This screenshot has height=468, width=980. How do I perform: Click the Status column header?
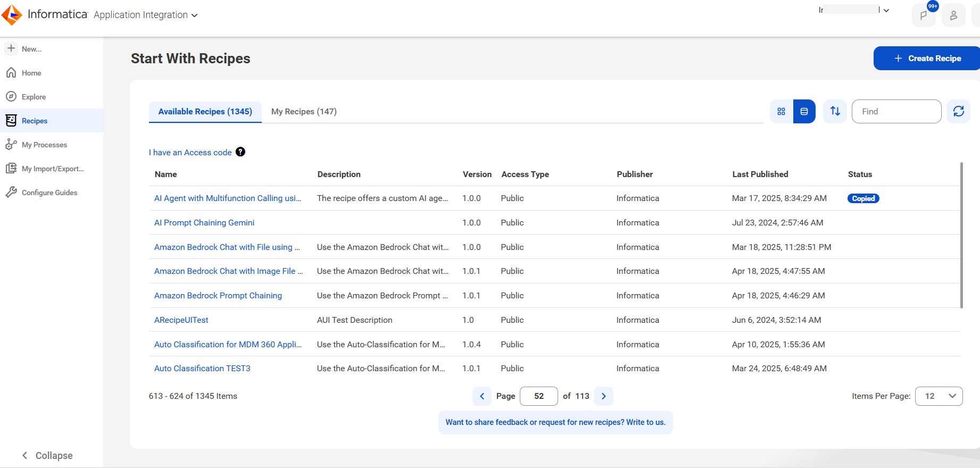(860, 174)
